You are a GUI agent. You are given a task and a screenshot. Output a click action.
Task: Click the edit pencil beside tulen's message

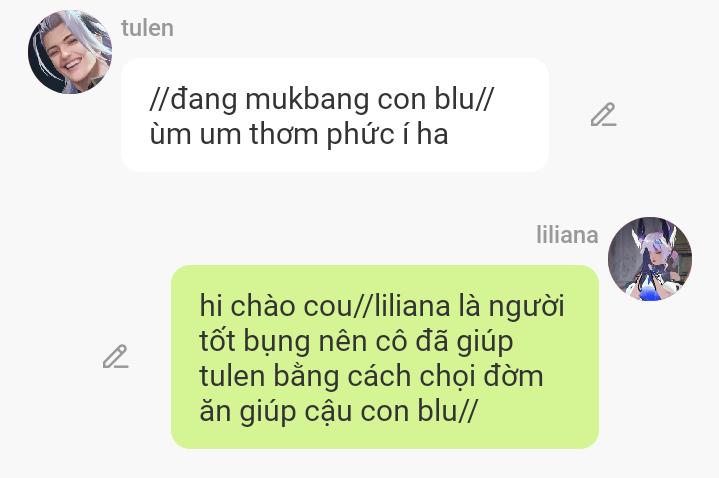pyautogui.click(x=603, y=115)
